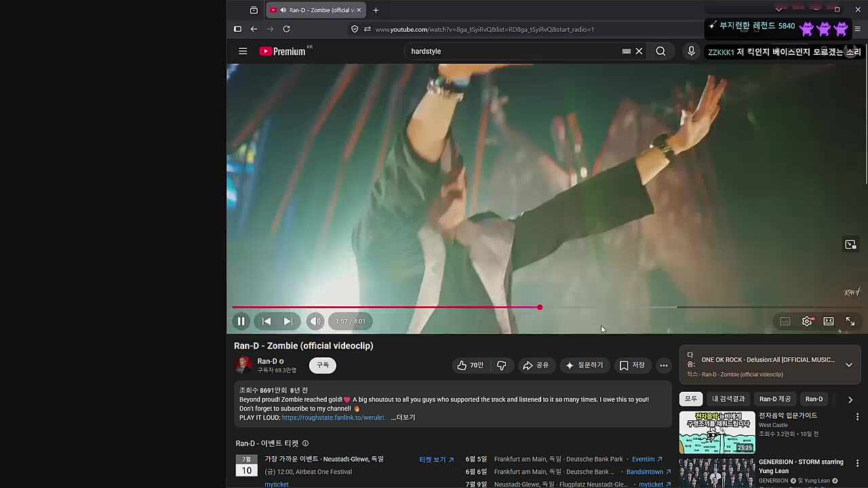
Task: Open the 질문하기 ask button
Action: 585,365
